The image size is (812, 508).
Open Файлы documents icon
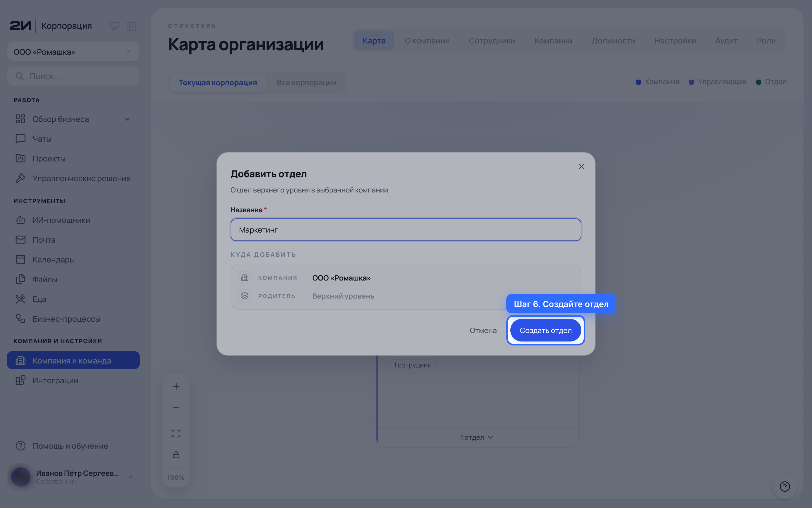pyautogui.click(x=21, y=279)
